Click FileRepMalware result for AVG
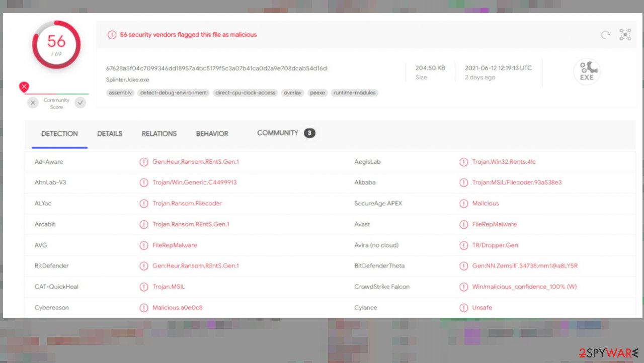The image size is (644, 363). (x=175, y=245)
